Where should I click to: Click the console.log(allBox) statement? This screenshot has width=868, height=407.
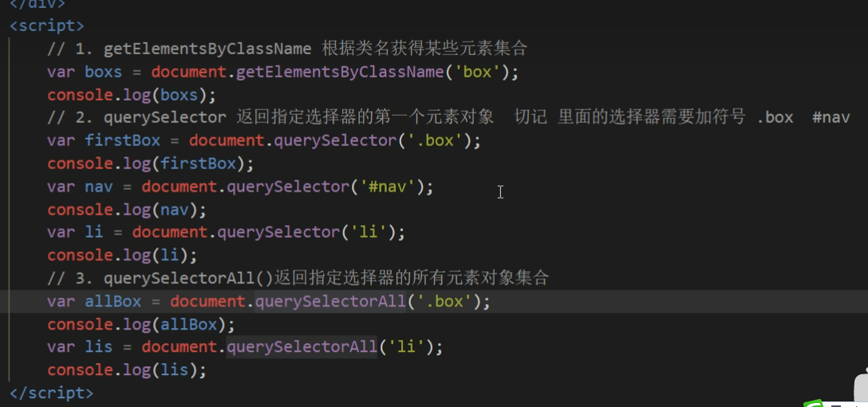click(140, 324)
